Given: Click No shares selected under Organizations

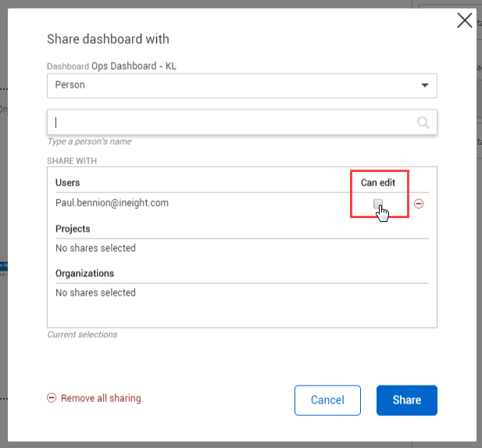Looking at the screenshot, I should pos(95,293).
